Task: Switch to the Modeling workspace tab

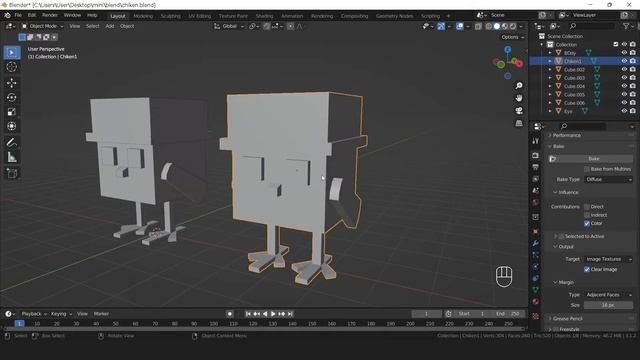Action: [x=143, y=16]
